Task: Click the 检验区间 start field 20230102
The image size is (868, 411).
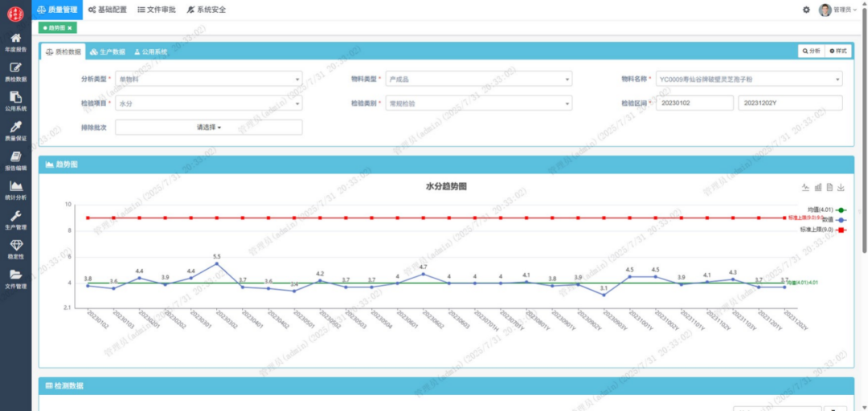Action: tap(694, 104)
